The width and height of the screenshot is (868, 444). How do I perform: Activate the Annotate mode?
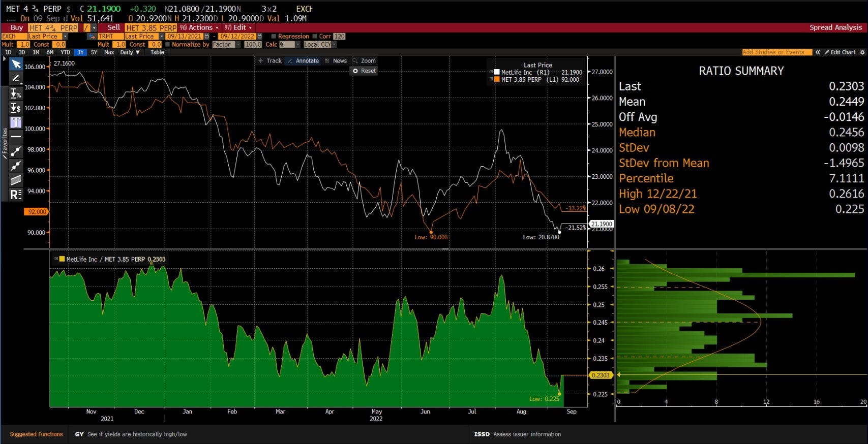(x=303, y=61)
